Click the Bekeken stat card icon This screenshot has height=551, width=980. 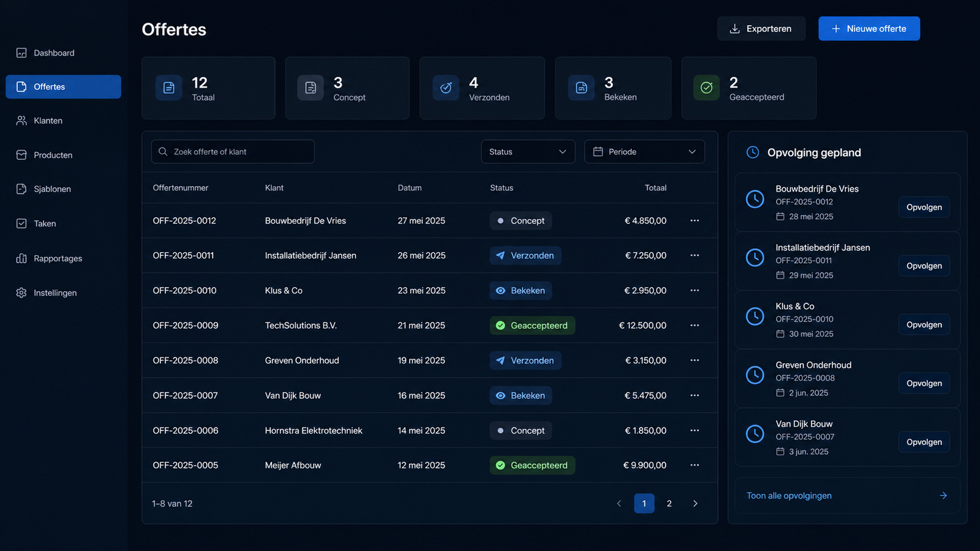click(x=581, y=88)
